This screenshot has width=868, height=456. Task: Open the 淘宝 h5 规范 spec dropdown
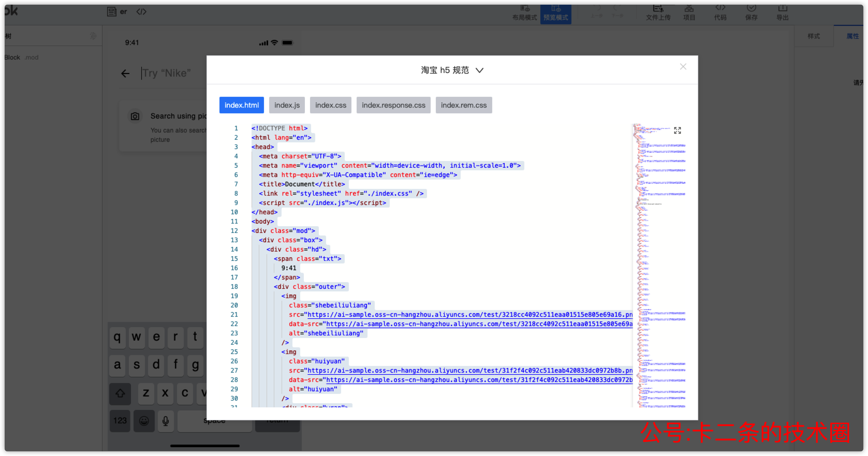click(452, 70)
